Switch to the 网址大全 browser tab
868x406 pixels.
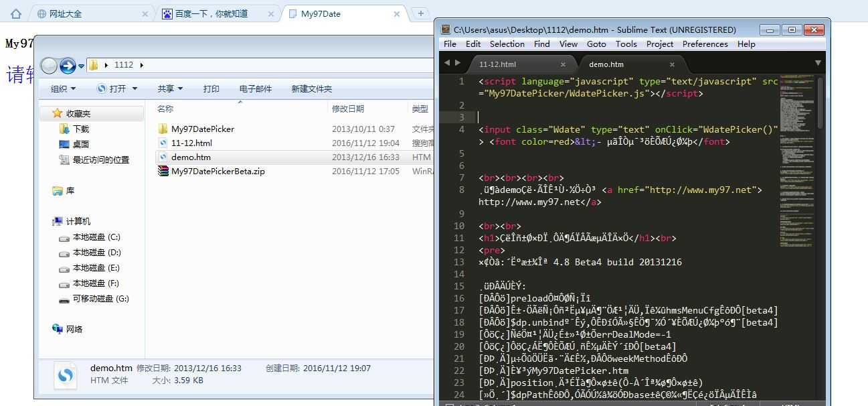(x=94, y=13)
